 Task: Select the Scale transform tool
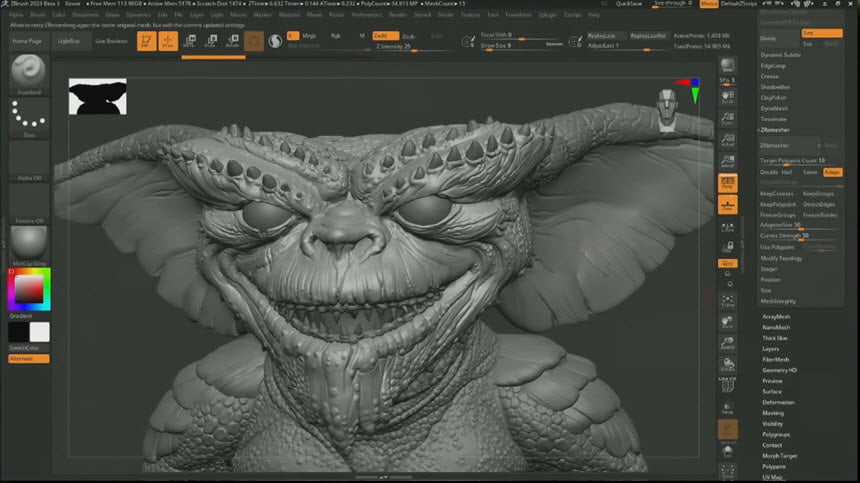click(211, 41)
